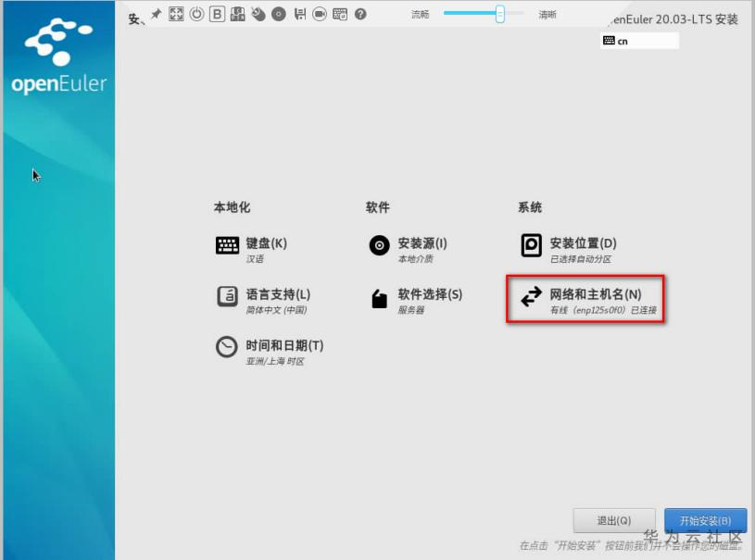Viewport: 755px width, 560px height.
Task: Click the 软件 section heading
Action: 378,207
